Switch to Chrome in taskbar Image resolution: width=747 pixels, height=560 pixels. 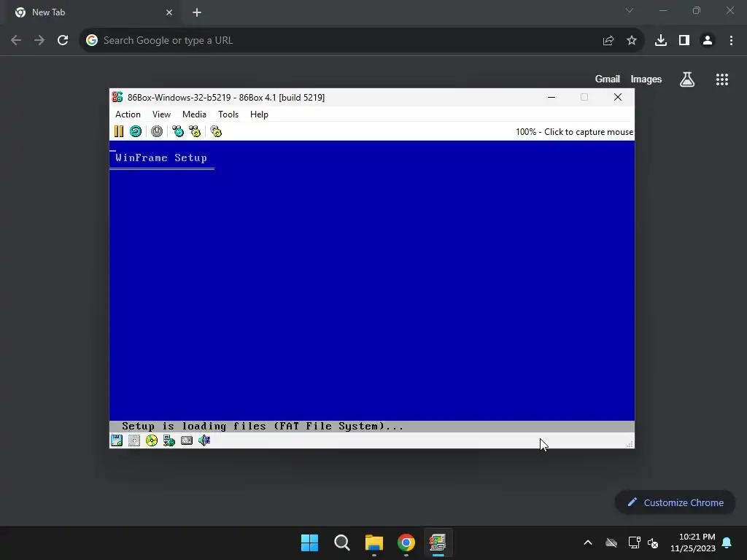(406, 542)
